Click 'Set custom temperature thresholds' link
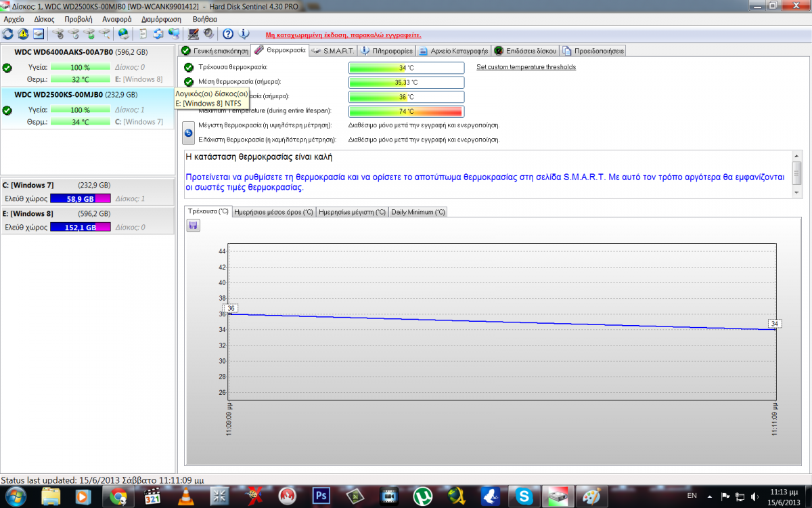 pyautogui.click(x=526, y=67)
